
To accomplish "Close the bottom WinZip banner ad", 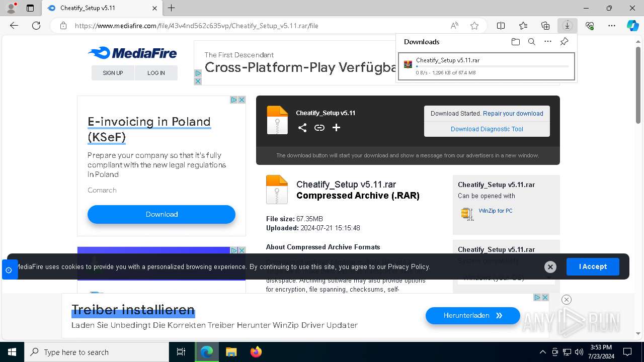I will click(566, 300).
